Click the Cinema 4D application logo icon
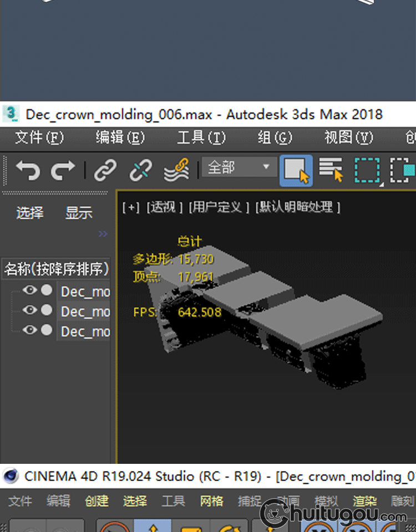Image resolution: width=416 pixels, height=532 pixels. pos(11,475)
